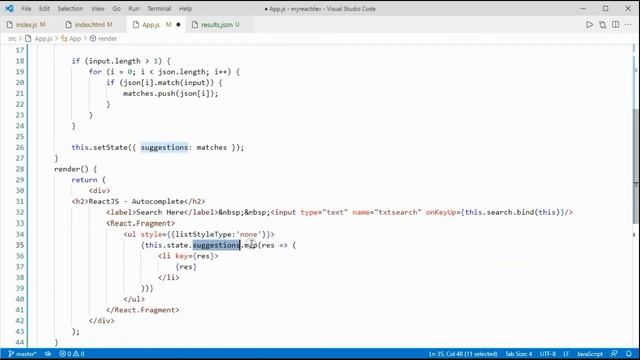This screenshot has width=640, height=360.
Task: Click 'render()' on line 28
Action: (71, 169)
